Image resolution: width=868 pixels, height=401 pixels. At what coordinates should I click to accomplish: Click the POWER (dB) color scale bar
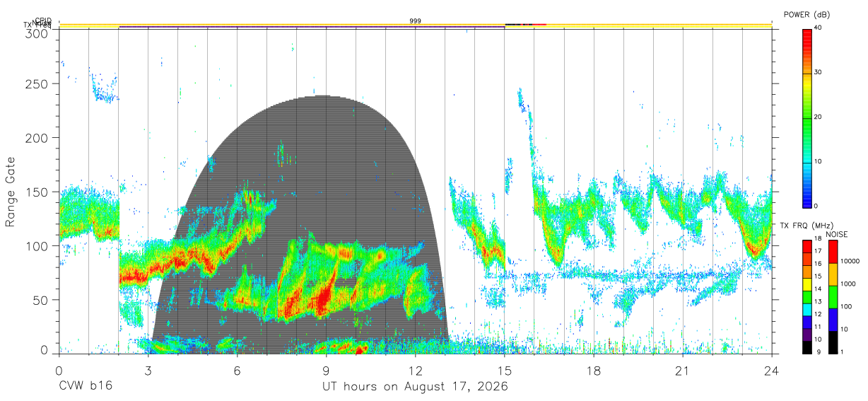tap(807, 117)
